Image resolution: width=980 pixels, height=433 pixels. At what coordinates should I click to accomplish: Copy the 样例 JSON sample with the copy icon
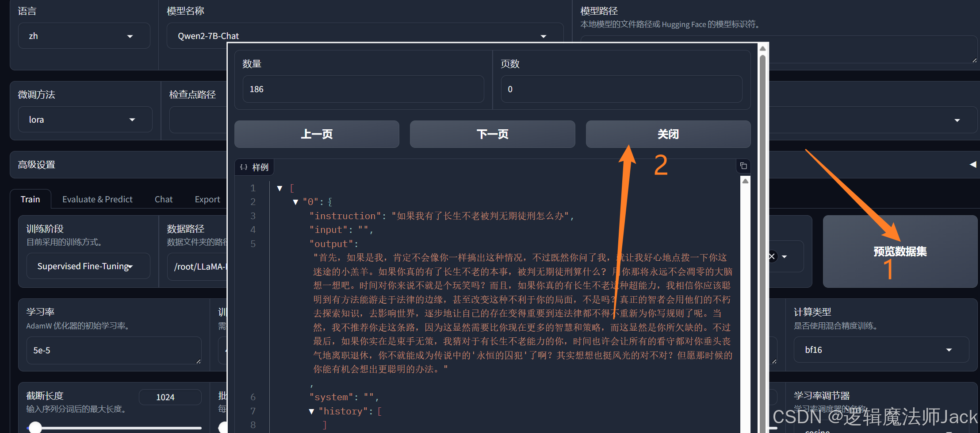[x=743, y=166]
